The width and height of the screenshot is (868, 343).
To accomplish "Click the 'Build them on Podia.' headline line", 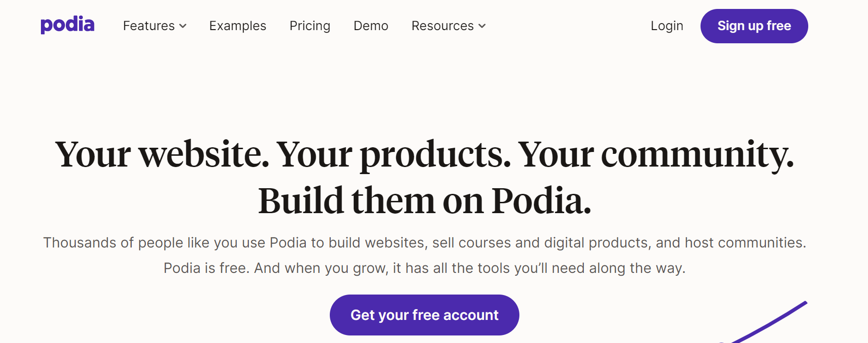I will 424,201.
